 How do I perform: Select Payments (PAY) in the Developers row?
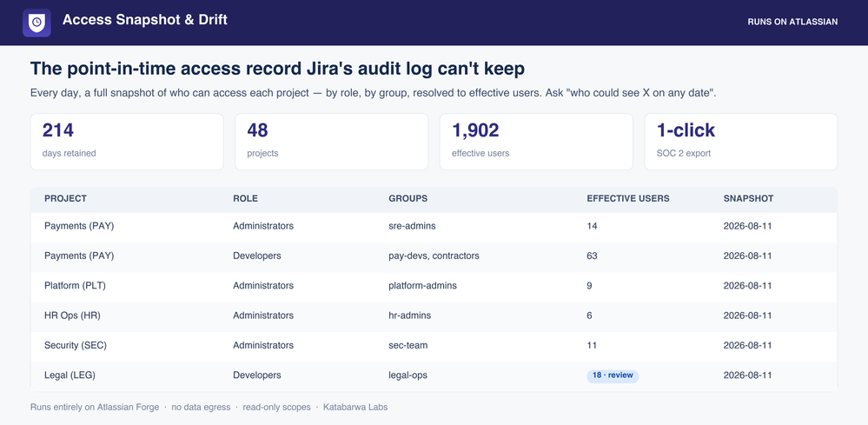pos(79,256)
